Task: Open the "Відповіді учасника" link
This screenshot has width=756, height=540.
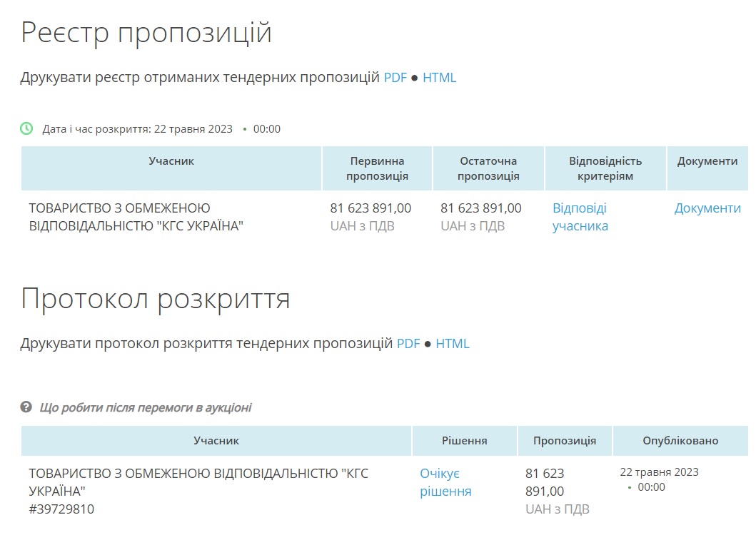Action: (x=580, y=217)
